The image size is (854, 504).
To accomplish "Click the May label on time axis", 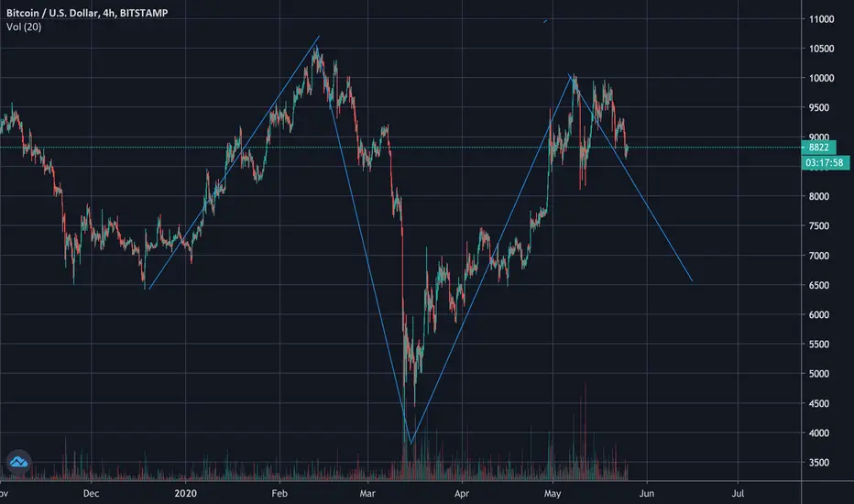I will pyautogui.click(x=553, y=493).
